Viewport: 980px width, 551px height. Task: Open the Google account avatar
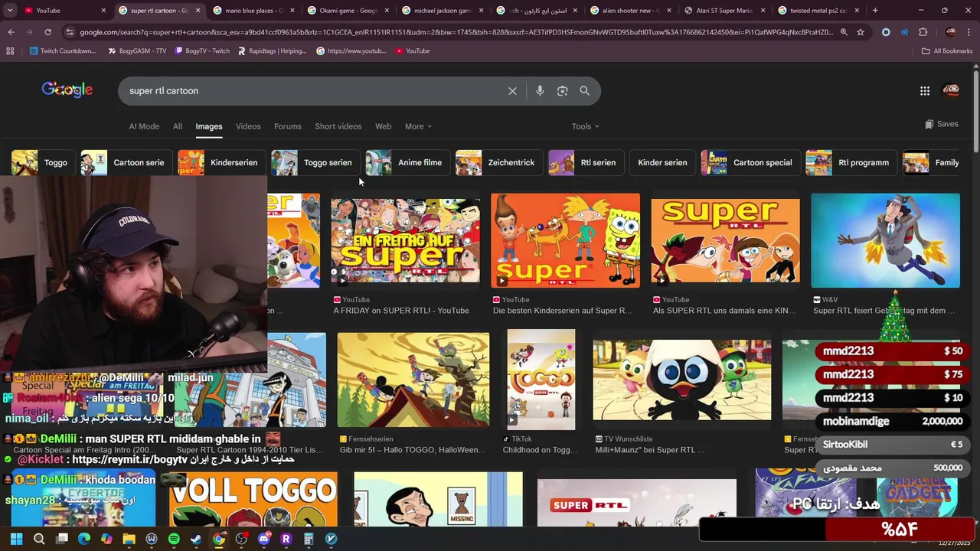pos(950,90)
